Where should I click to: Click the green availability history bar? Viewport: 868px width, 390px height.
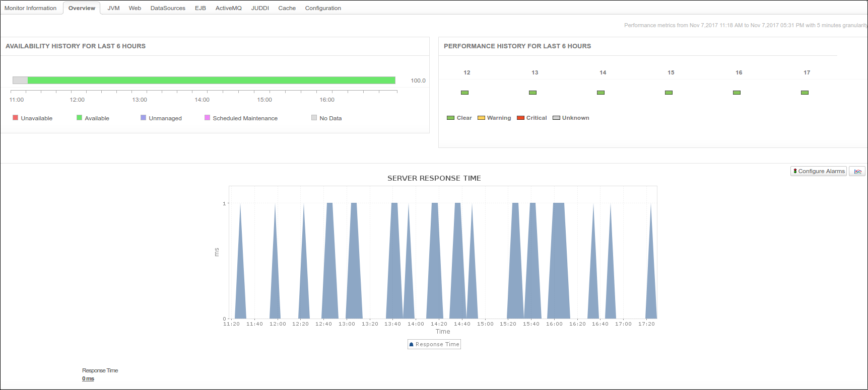(212, 81)
